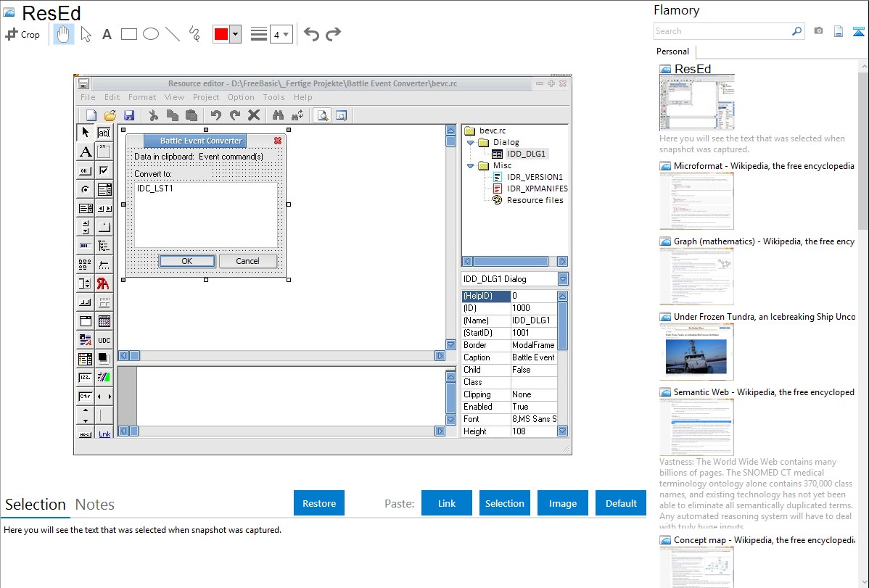Click the red color swatch
Viewport: 869px width, 588px height.
221,34
